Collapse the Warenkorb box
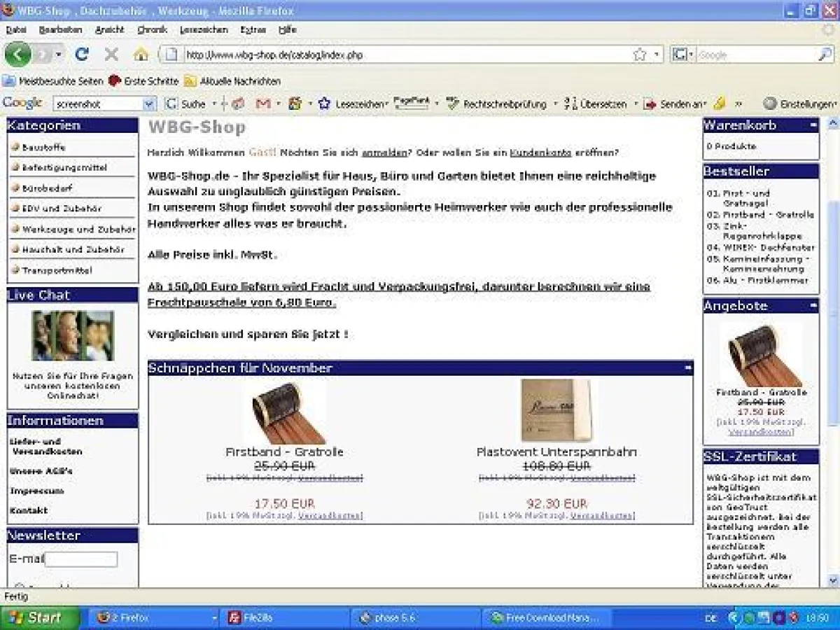The image size is (840, 630). (x=813, y=125)
